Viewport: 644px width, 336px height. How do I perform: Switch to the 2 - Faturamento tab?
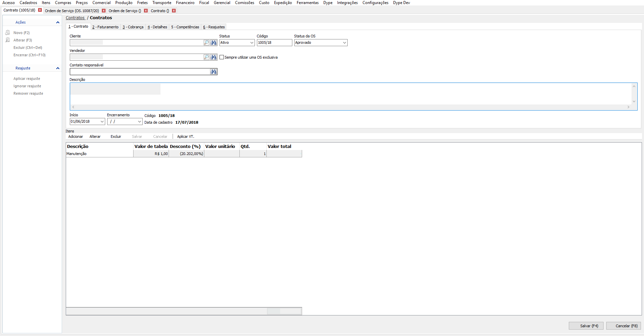(x=106, y=27)
